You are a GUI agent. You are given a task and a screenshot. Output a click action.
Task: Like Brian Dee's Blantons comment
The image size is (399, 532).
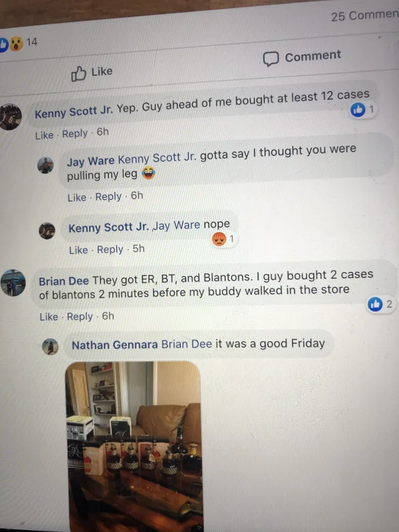[49, 317]
